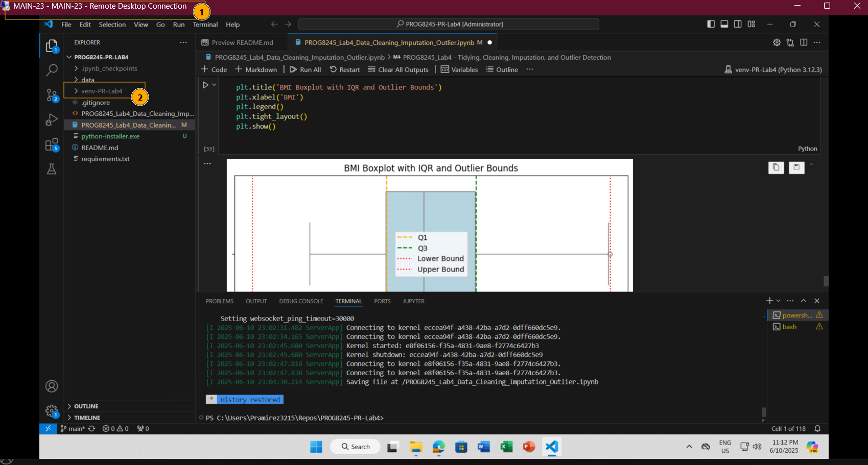The image size is (868, 465).
Task: Go forward with the navigation arrow
Action: tap(288, 24)
